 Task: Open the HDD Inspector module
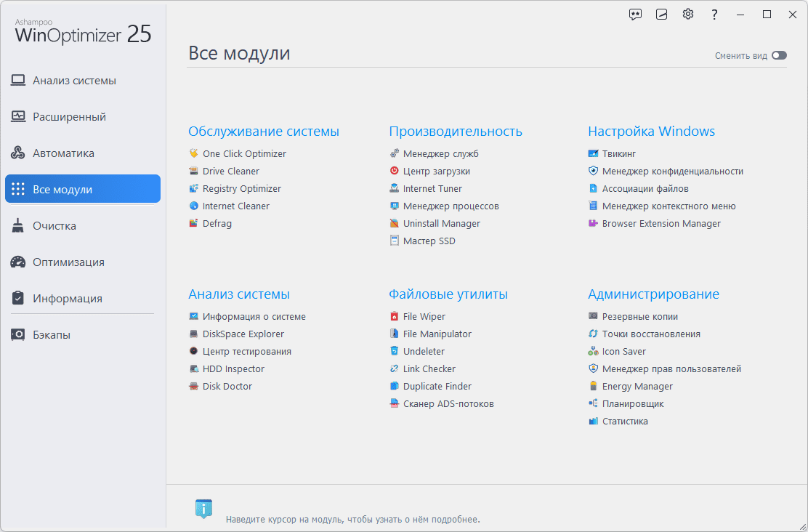pyautogui.click(x=226, y=369)
